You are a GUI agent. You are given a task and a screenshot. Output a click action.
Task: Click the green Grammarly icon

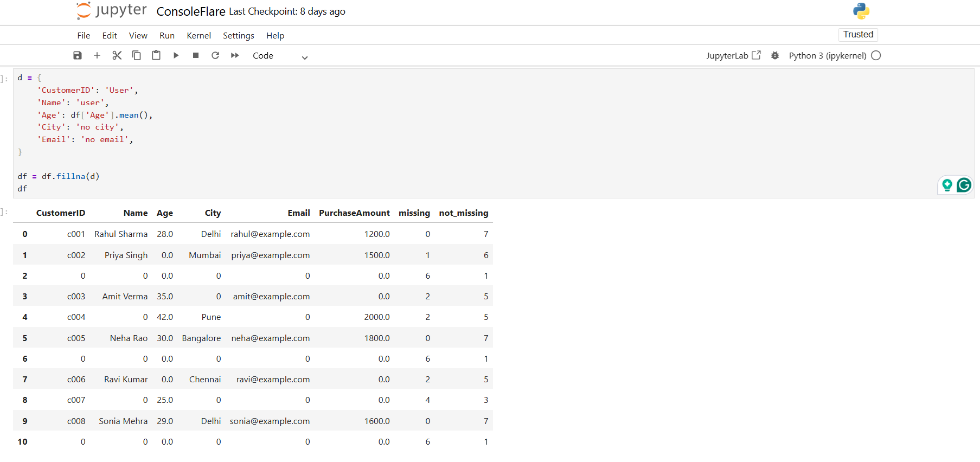coord(964,185)
